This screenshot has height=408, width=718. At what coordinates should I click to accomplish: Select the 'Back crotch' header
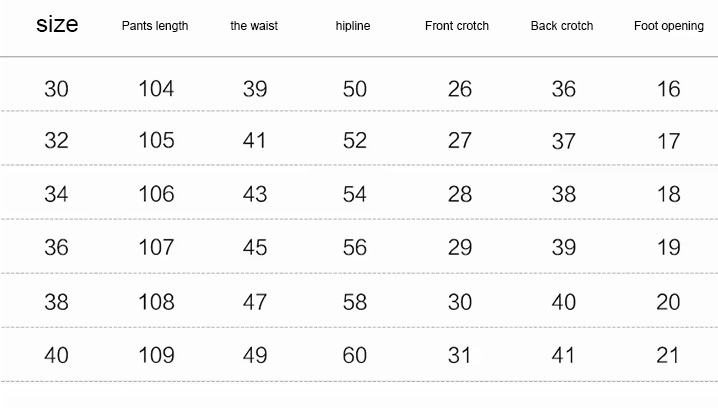(x=562, y=26)
